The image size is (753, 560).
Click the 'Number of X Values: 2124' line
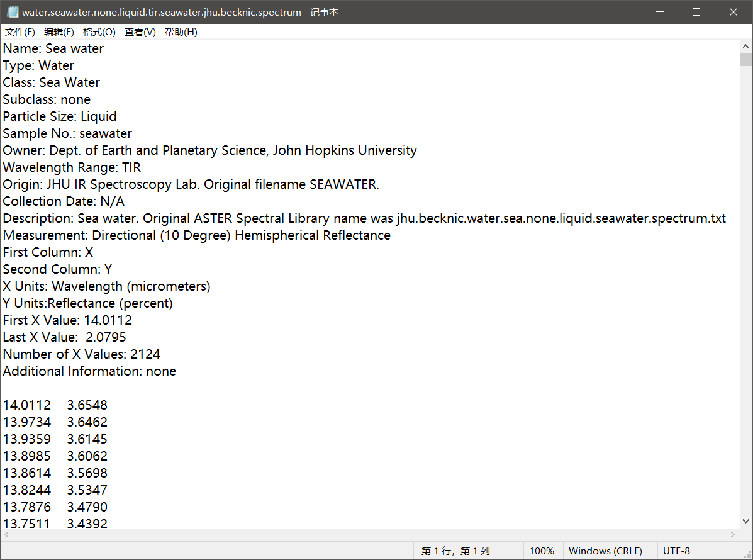82,354
